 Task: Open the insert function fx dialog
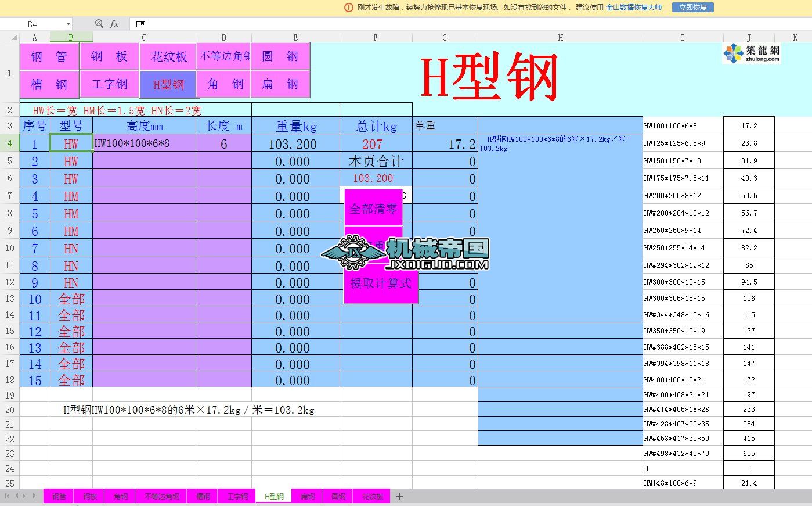click(114, 24)
